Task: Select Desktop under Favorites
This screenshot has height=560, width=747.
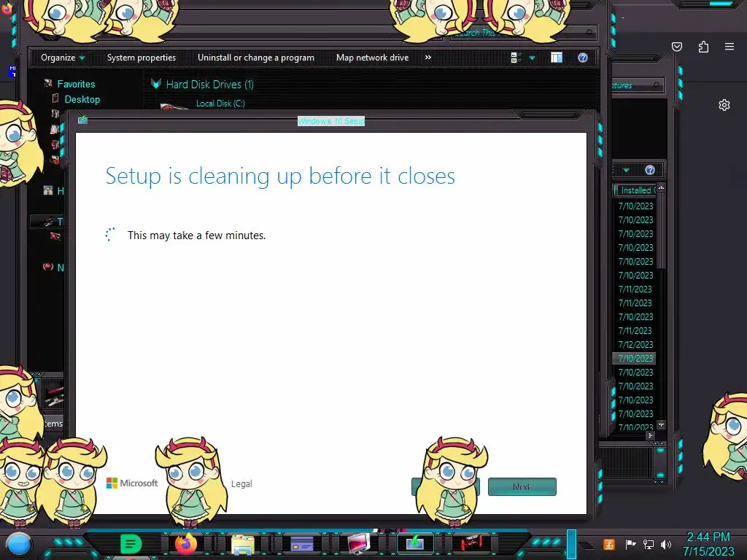Action: [82, 99]
